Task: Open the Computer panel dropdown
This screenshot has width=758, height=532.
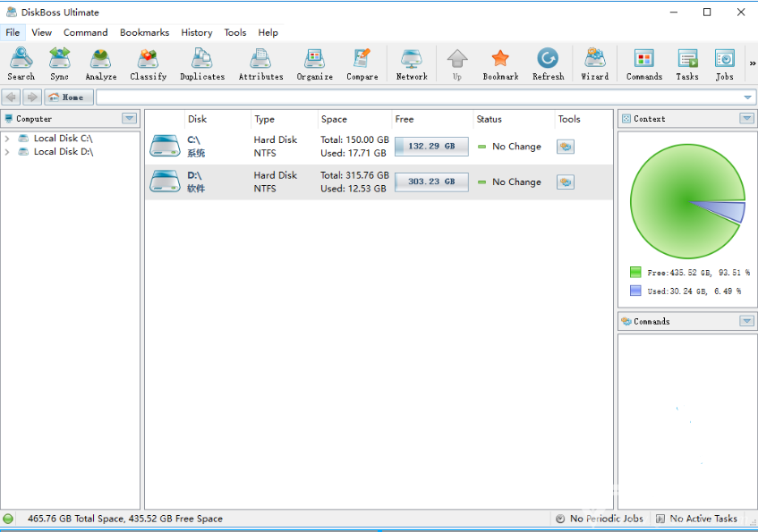Action: [129, 118]
